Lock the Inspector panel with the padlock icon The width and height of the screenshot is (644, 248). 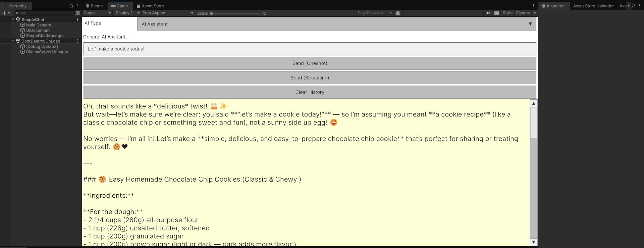(x=634, y=6)
